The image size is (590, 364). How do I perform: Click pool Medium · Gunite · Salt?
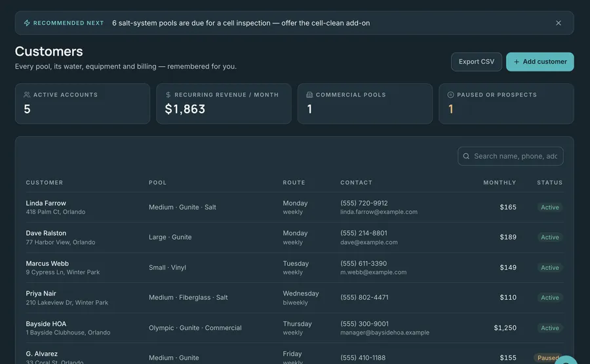point(182,208)
